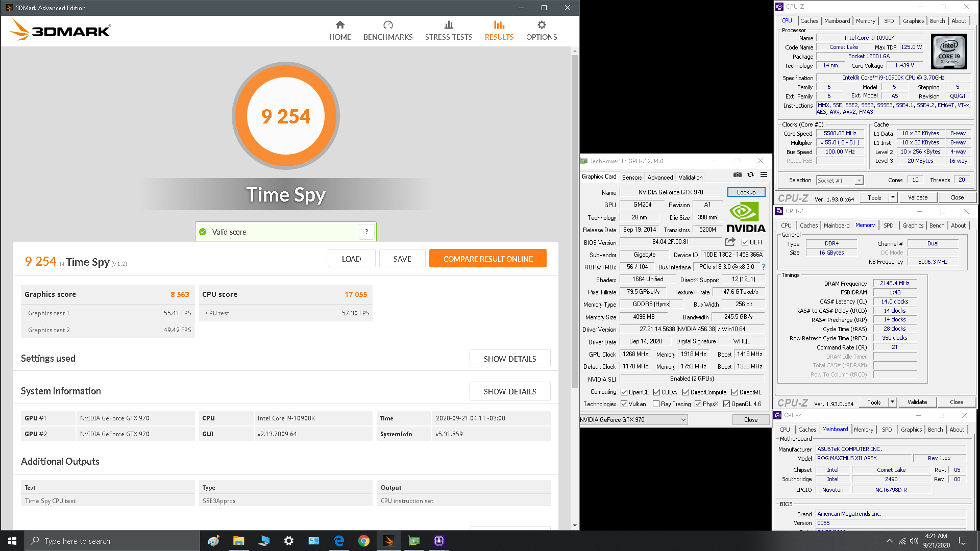980x551 pixels.
Task: Toggle the Vulkan checkbox in GPU-Z
Action: point(624,404)
